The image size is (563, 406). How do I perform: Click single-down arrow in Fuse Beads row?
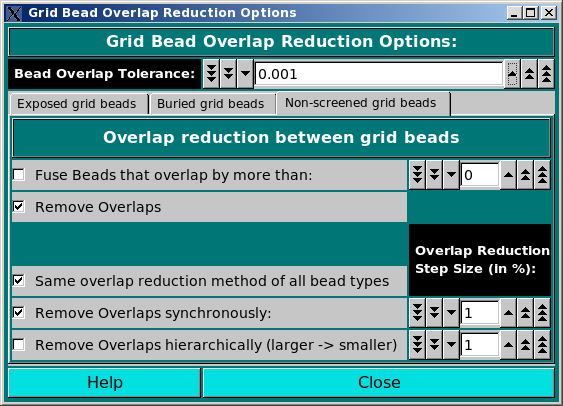point(451,175)
